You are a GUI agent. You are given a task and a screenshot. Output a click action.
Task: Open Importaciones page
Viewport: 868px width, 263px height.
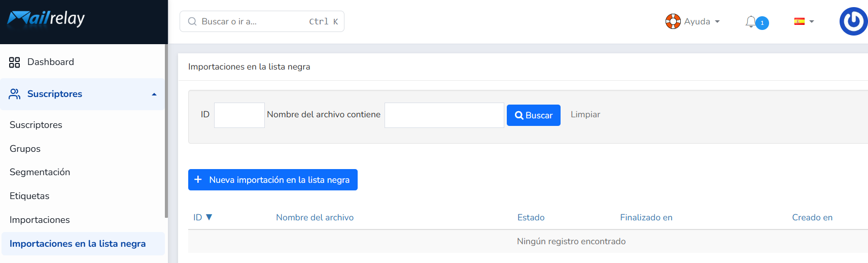pyautogui.click(x=40, y=220)
